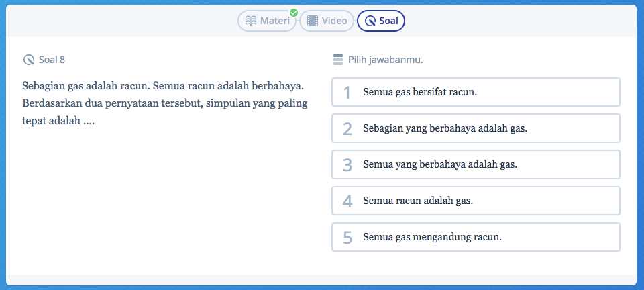The image size is (644, 290).
Task: Click the film strip icon on Video tab
Action: (313, 21)
